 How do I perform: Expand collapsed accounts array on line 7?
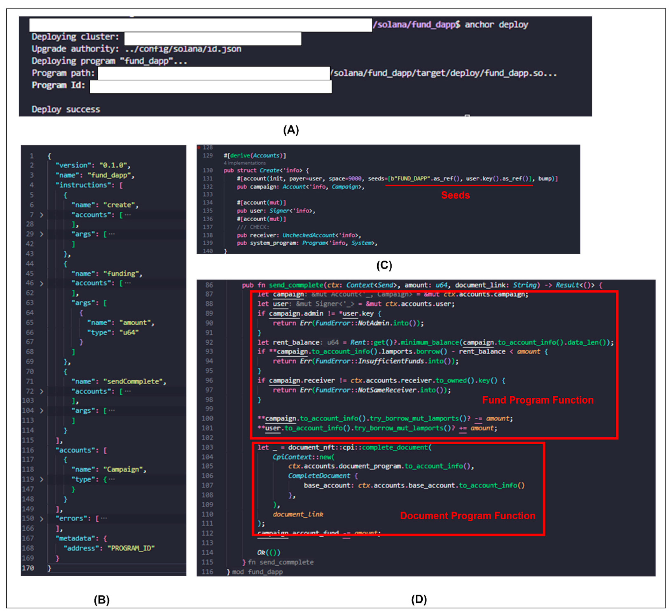pos(42,215)
